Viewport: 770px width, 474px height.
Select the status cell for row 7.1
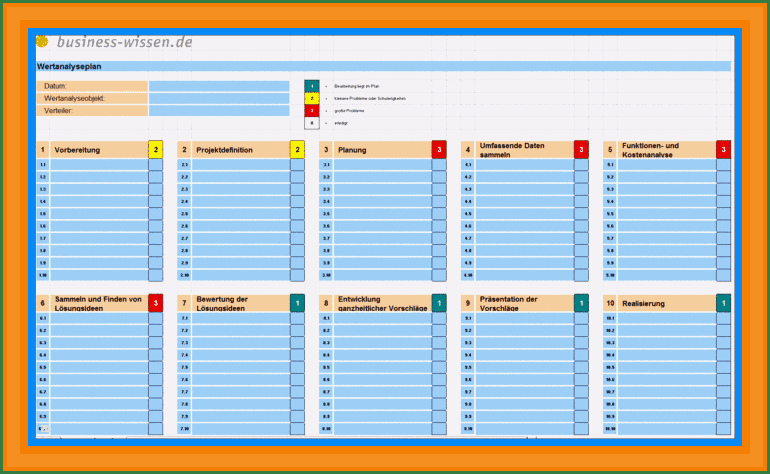pos(297,318)
